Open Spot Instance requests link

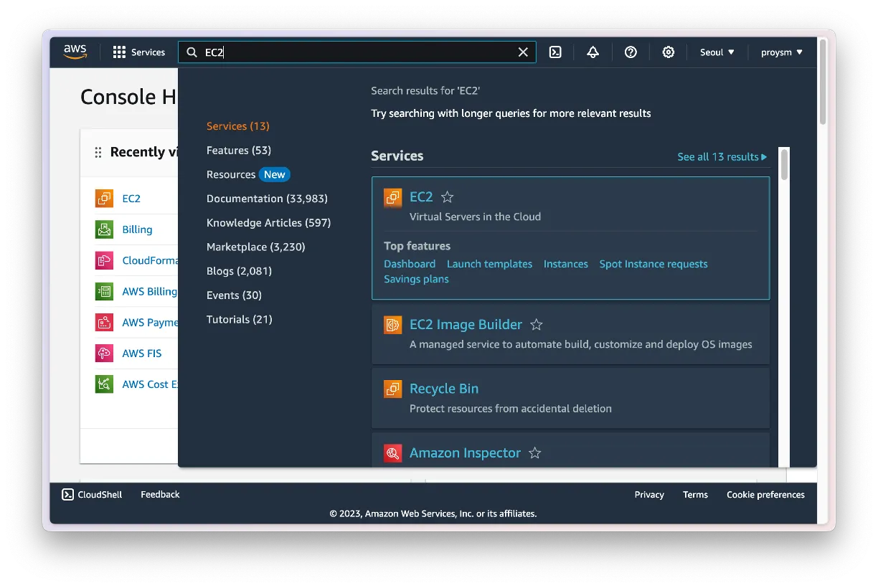pyautogui.click(x=653, y=264)
